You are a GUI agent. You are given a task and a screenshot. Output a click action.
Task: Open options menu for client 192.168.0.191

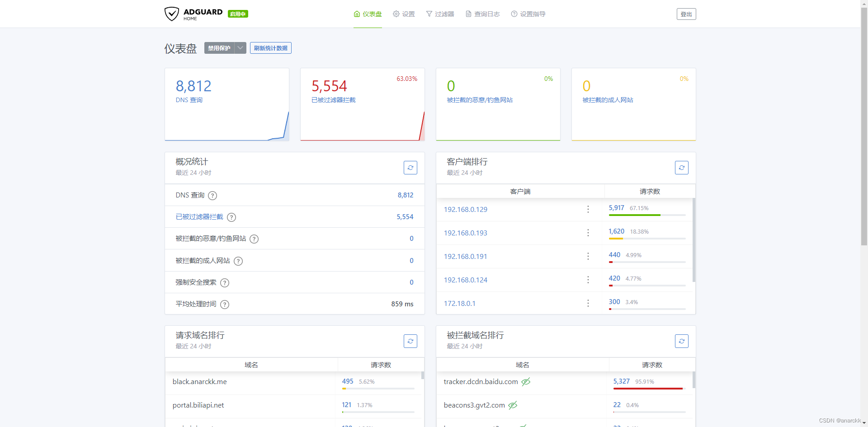[x=588, y=256]
